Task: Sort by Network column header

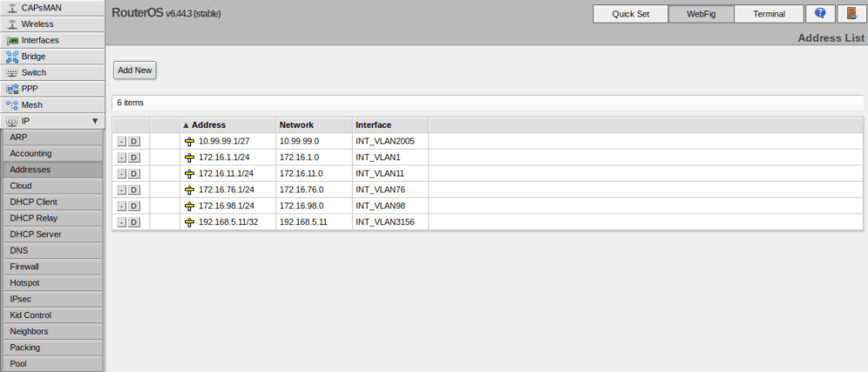Action: 314,125
